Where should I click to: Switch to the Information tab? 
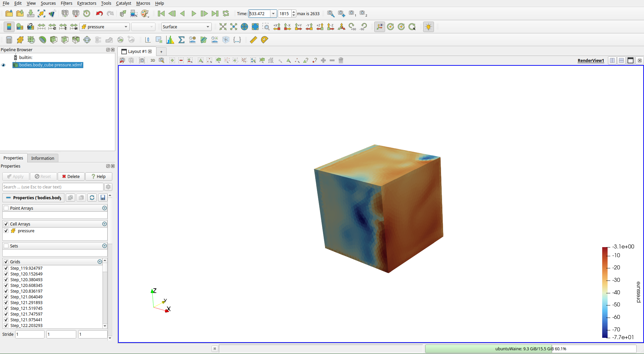(x=42, y=158)
